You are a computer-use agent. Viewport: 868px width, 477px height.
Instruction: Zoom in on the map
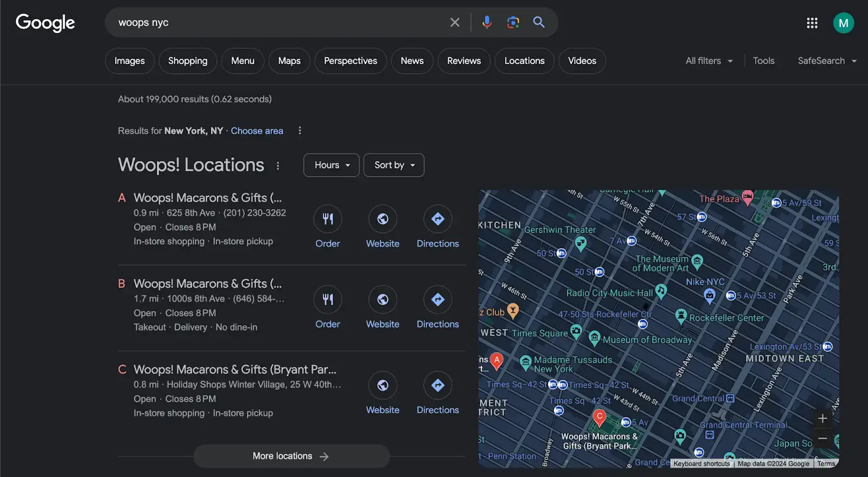click(822, 418)
